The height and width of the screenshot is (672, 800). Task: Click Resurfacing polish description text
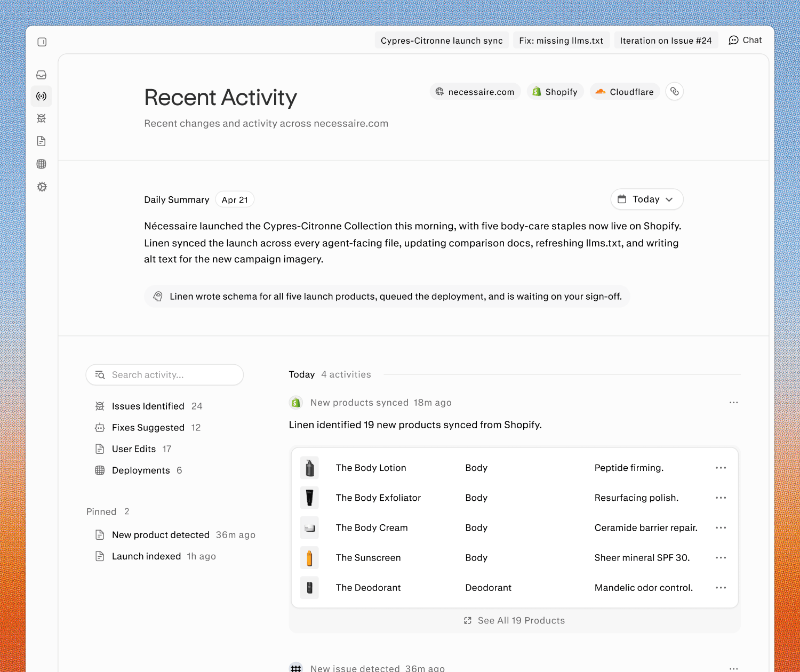coord(637,498)
